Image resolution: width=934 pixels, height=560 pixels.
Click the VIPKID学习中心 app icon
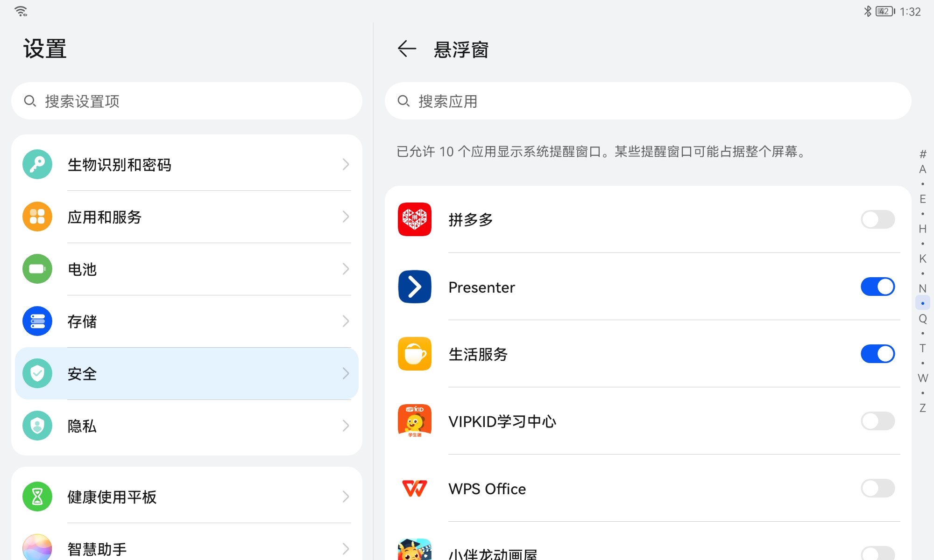click(415, 421)
